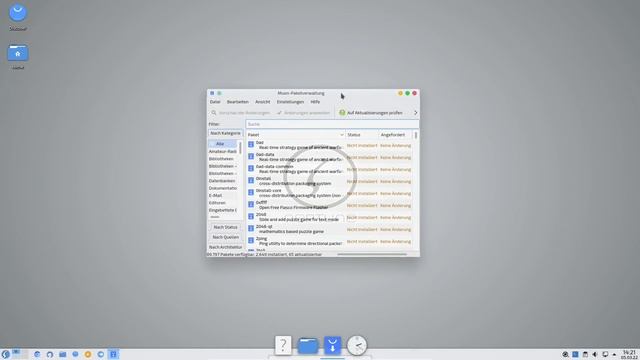Open the application launcher in taskbar
The height and width of the screenshot is (360, 640).
click(x=5, y=354)
